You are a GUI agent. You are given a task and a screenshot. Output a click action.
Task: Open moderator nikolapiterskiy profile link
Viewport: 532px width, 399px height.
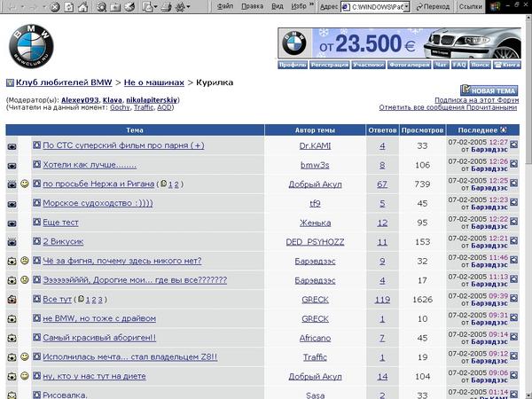(152, 100)
